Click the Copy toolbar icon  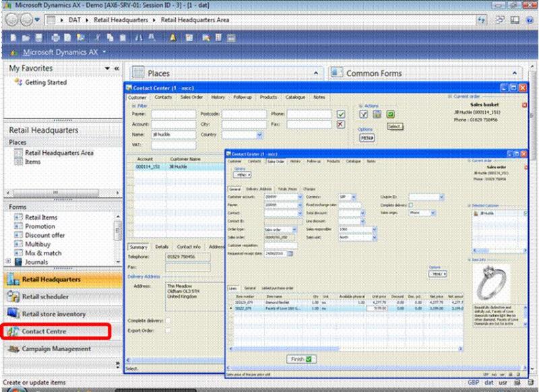pos(110,38)
